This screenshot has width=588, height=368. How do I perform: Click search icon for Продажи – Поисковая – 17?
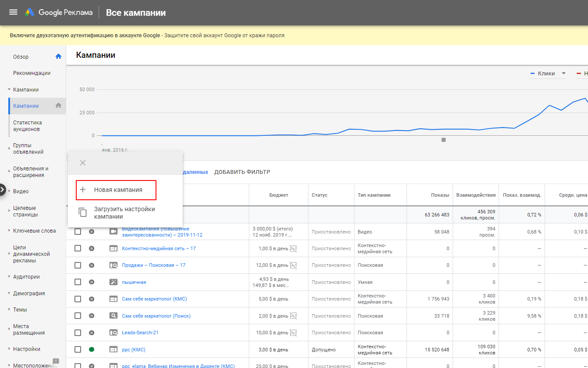click(113, 265)
